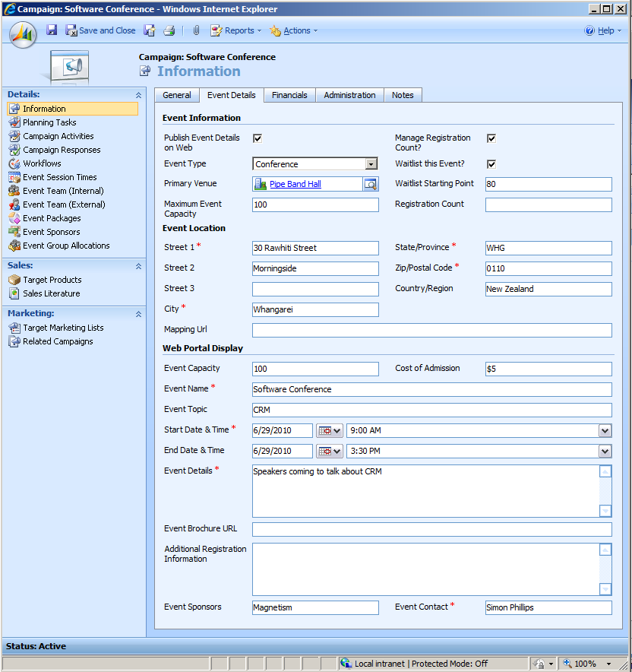Uncheck Publish Event Details on Web
Screen dimensions: 632x672
point(258,138)
